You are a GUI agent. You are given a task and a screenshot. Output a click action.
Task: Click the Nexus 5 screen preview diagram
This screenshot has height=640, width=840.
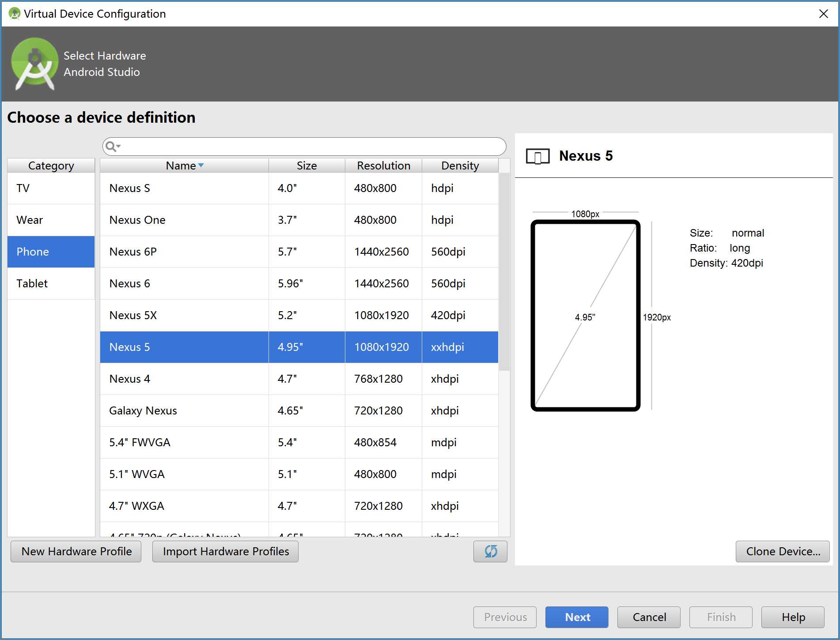click(585, 316)
